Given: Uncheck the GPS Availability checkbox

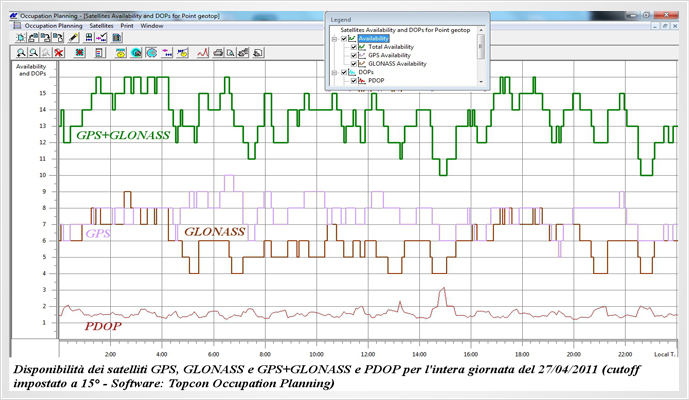Looking at the screenshot, I should [354, 55].
